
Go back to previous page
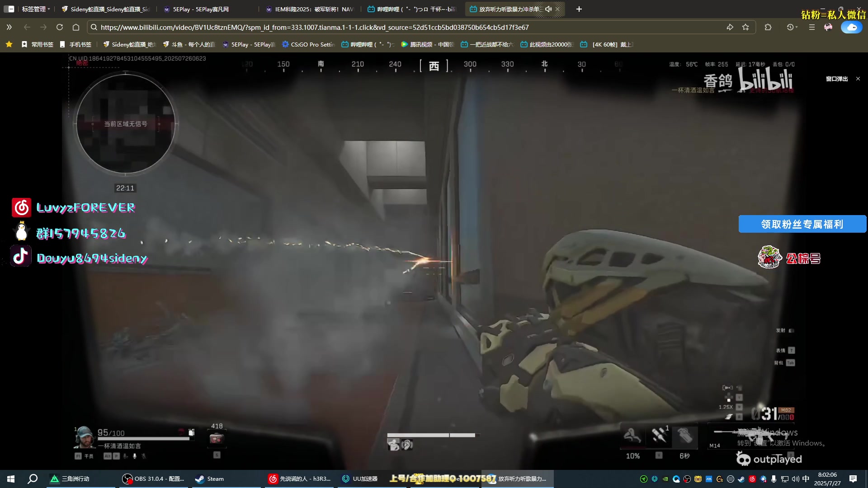[x=27, y=27]
